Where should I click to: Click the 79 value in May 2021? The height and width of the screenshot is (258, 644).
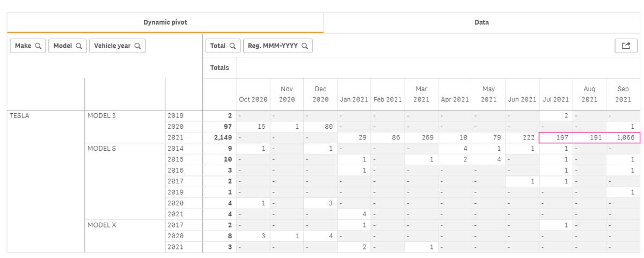click(x=489, y=137)
